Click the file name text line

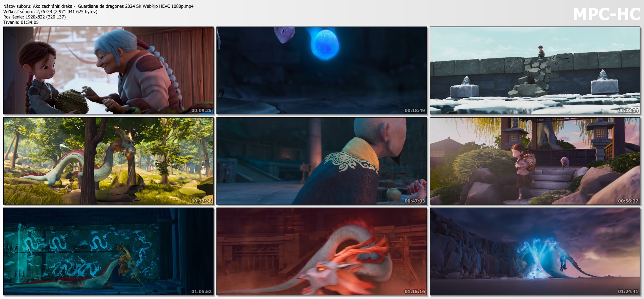[98, 6]
